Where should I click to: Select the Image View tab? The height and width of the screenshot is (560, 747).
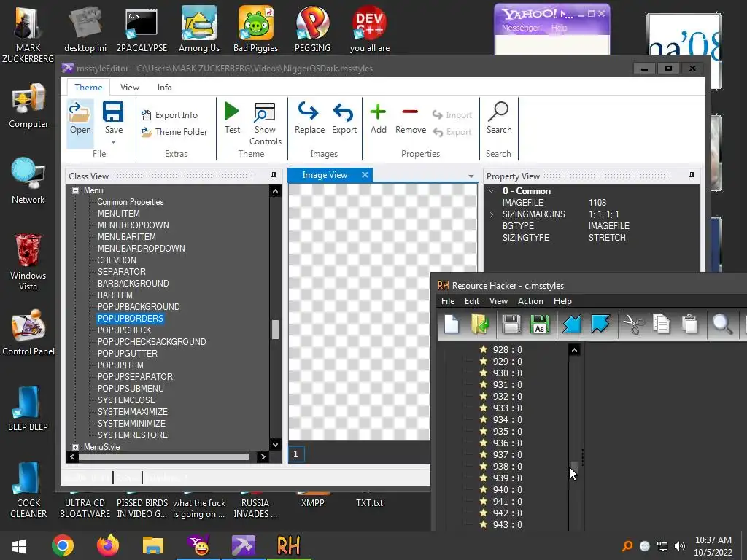coord(325,175)
